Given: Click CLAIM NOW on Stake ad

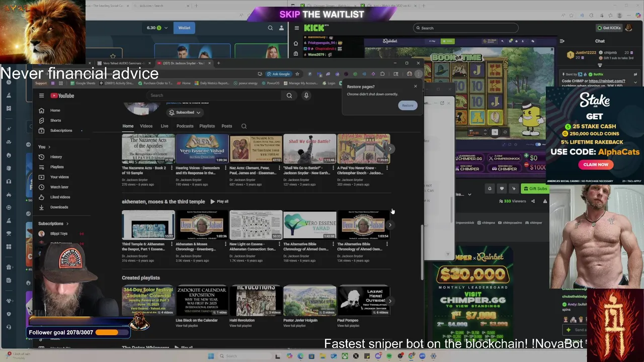Looking at the screenshot, I should click(596, 164).
